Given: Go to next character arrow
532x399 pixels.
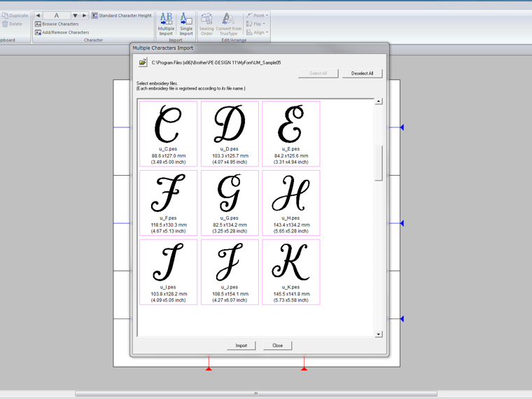Looking at the screenshot, I should pos(85,15).
